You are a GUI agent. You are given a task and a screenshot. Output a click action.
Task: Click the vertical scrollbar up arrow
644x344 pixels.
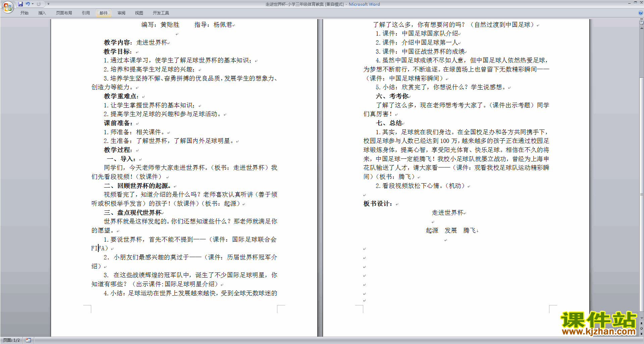pos(642,28)
